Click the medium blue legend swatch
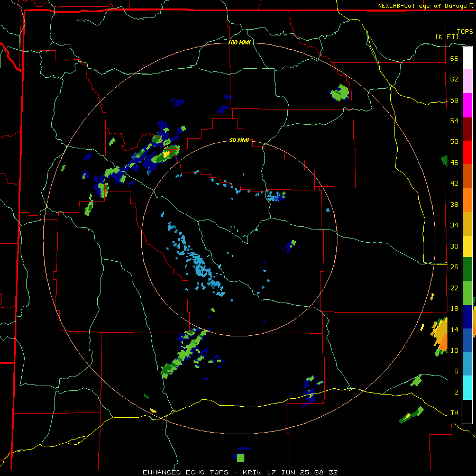 coord(467,340)
